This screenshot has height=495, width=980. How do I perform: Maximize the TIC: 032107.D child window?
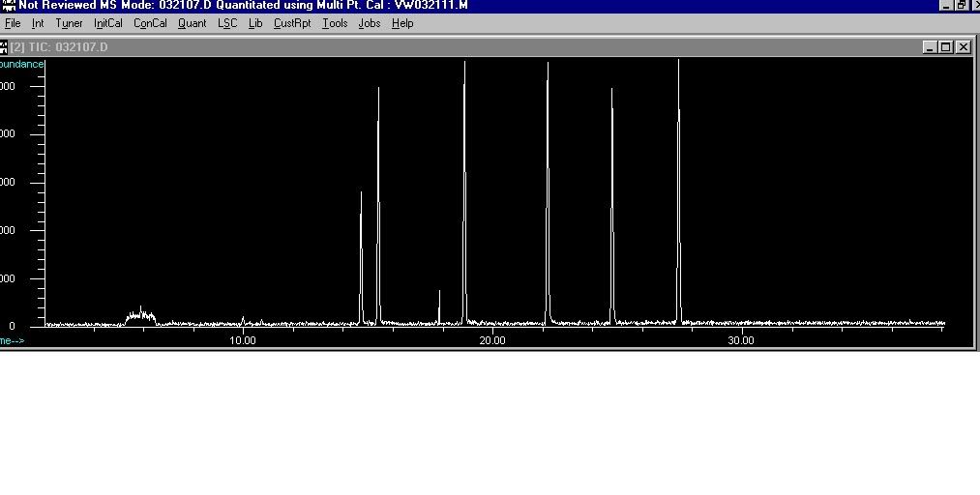(x=946, y=46)
